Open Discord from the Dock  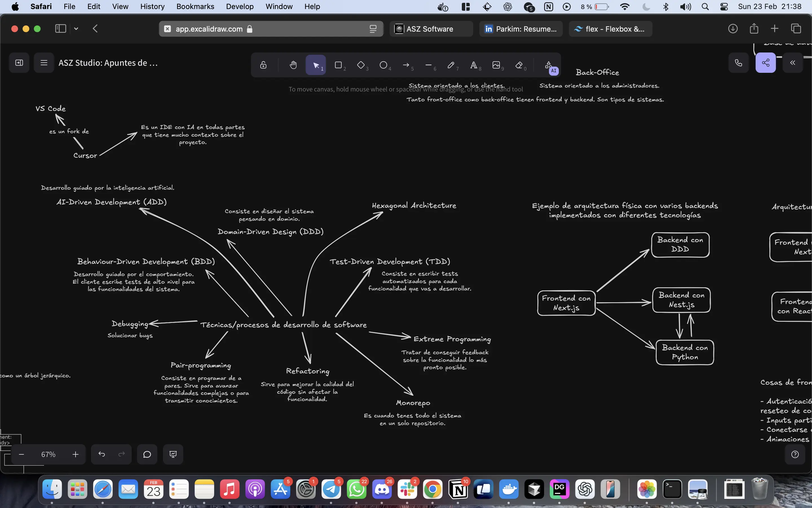pos(382,489)
